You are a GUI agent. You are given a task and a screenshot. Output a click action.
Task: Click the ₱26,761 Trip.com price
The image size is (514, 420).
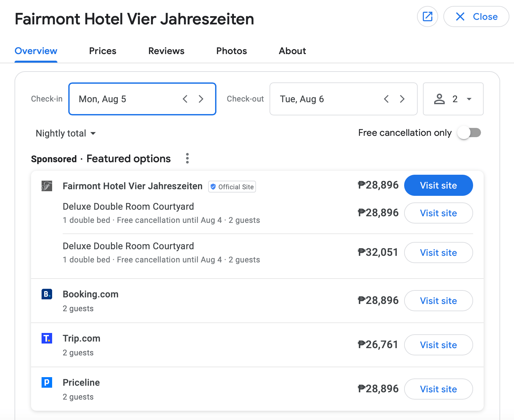click(378, 345)
